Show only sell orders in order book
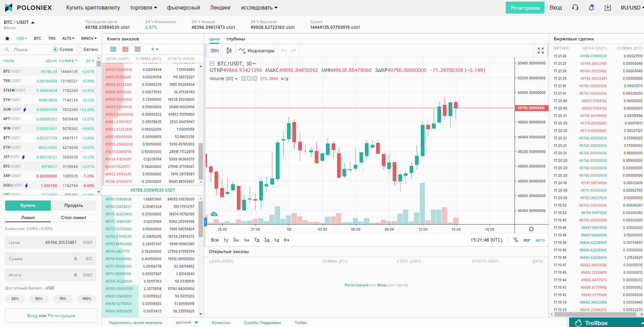Screen dimensions: 644x327 pos(125,50)
